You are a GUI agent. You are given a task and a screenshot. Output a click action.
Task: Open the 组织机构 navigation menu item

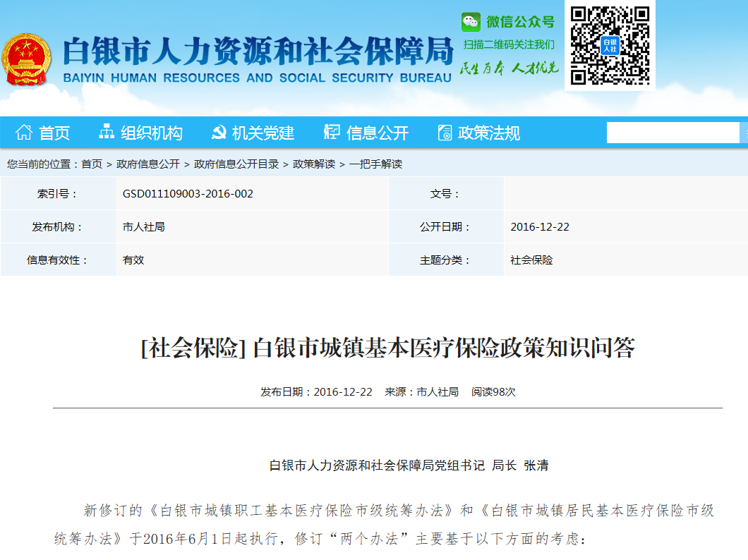[151, 133]
